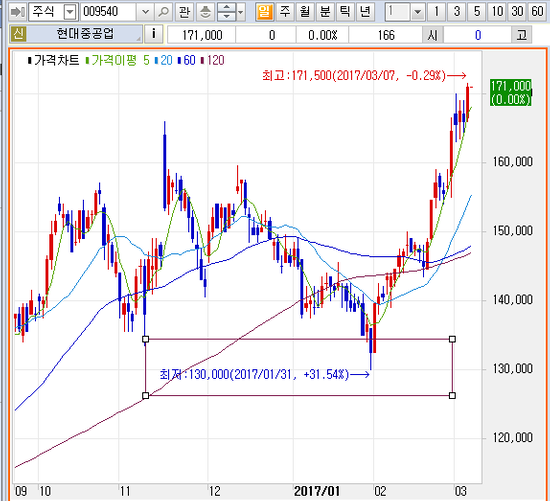
Task: Click the 신 badge beside 현대중공업
Action: (18, 34)
